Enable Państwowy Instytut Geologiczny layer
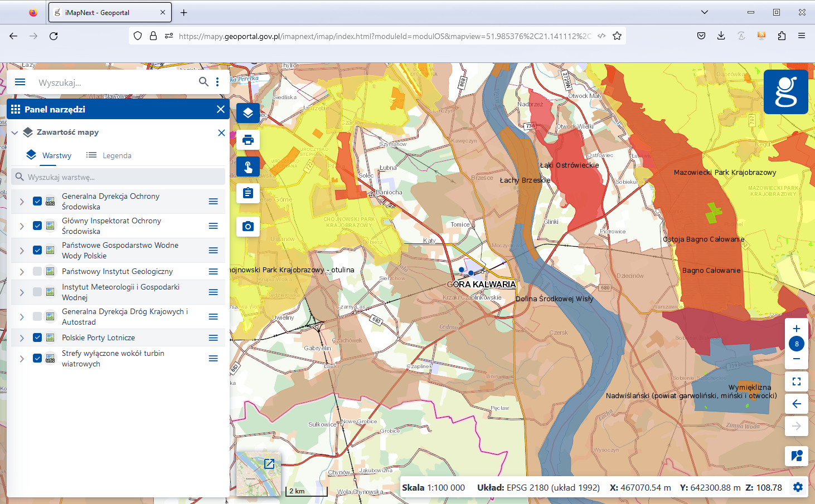815x504 pixels. point(37,271)
